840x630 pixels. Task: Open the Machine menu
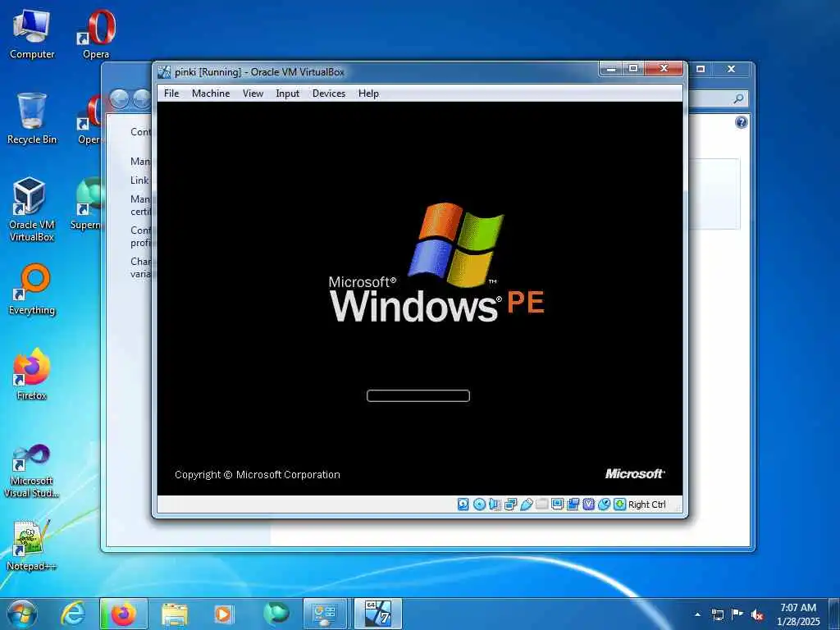(x=211, y=94)
